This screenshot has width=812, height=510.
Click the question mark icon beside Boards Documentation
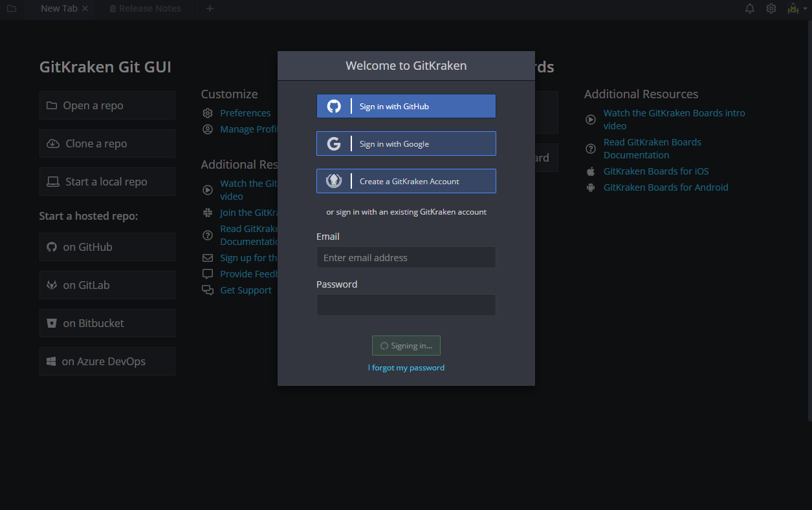[x=591, y=149]
